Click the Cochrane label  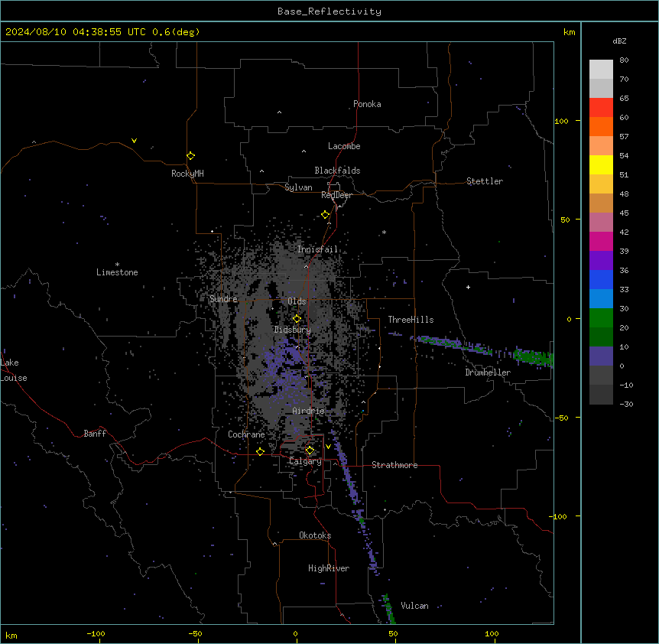pyautogui.click(x=246, y=434)
